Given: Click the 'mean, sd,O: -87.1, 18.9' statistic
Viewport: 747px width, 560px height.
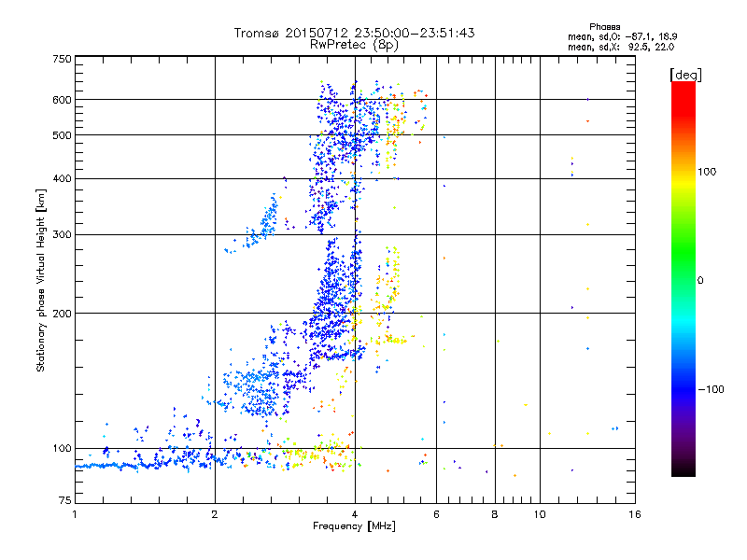Looking at the screenshot, I should coord(623,36).
